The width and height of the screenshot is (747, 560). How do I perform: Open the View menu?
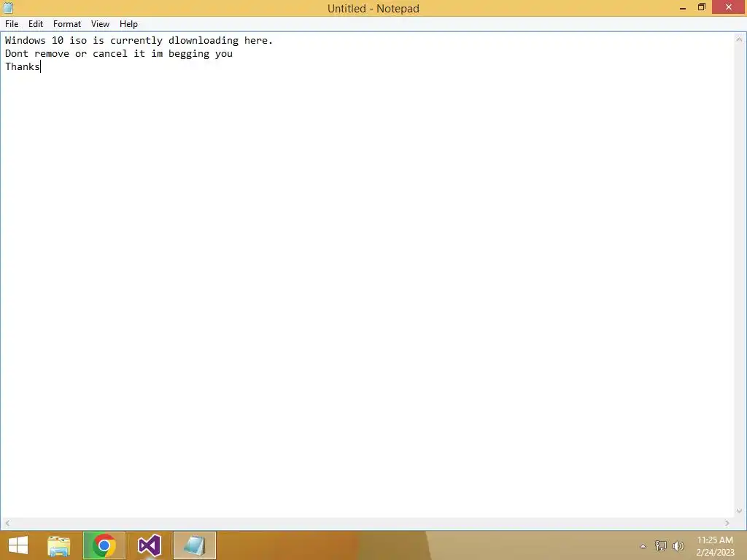[100, 24]
